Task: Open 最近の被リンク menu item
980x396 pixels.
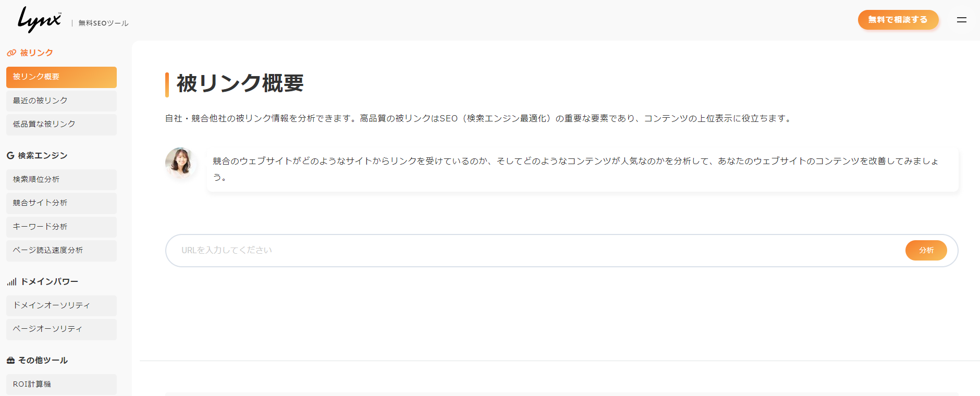Action: (62, 101)
